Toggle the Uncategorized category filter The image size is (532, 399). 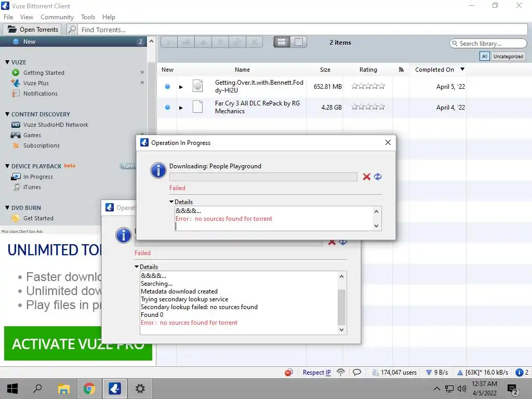pyautogui.click(x=508, y=56)
